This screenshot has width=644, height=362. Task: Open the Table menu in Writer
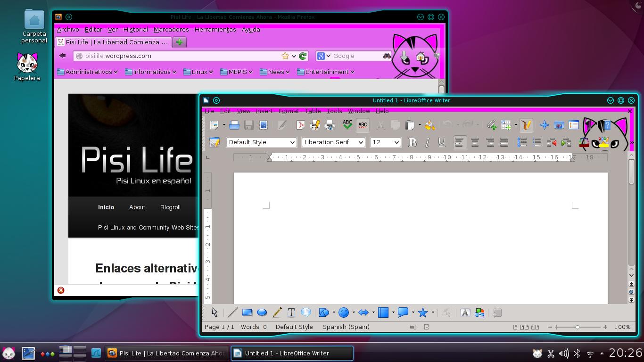(x=313, y=111)
